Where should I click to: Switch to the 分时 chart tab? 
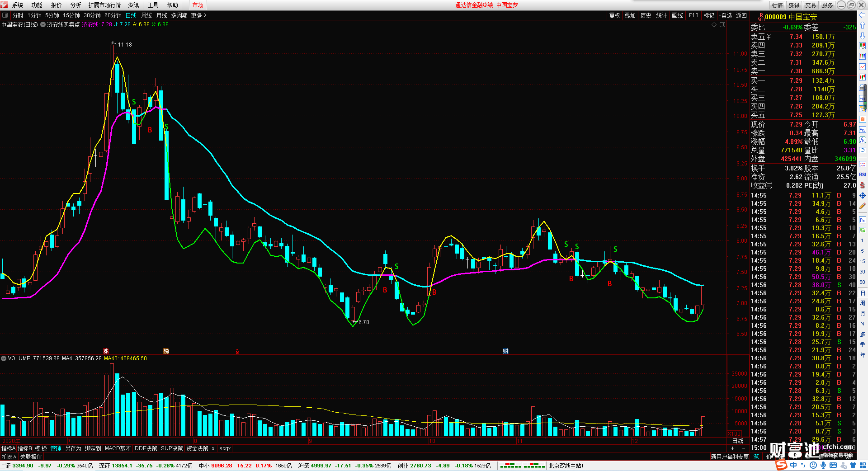(x=18, y=15)
